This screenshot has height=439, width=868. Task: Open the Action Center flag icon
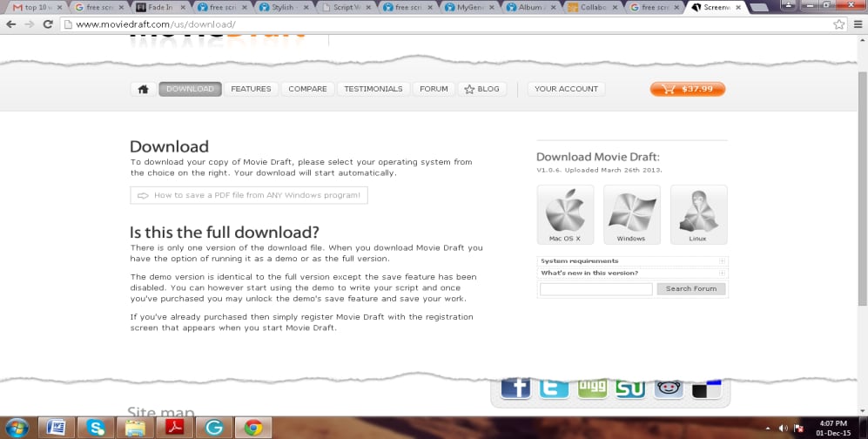[x=799, y=428]
